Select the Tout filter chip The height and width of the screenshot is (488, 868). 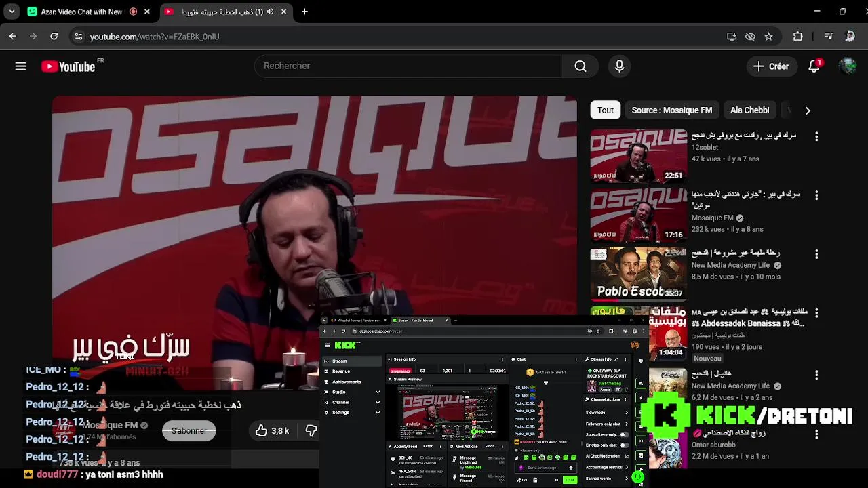pyautogui.click(x=606, y=110)
